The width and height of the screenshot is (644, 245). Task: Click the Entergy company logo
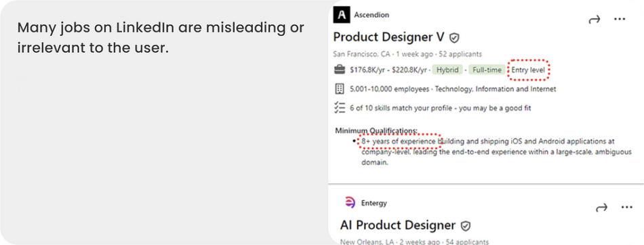click(x=350, y=203)
